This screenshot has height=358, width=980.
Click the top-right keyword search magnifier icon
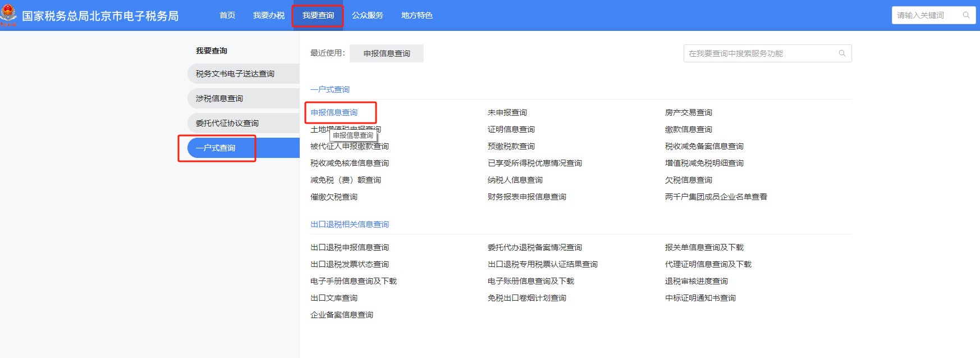966,15
